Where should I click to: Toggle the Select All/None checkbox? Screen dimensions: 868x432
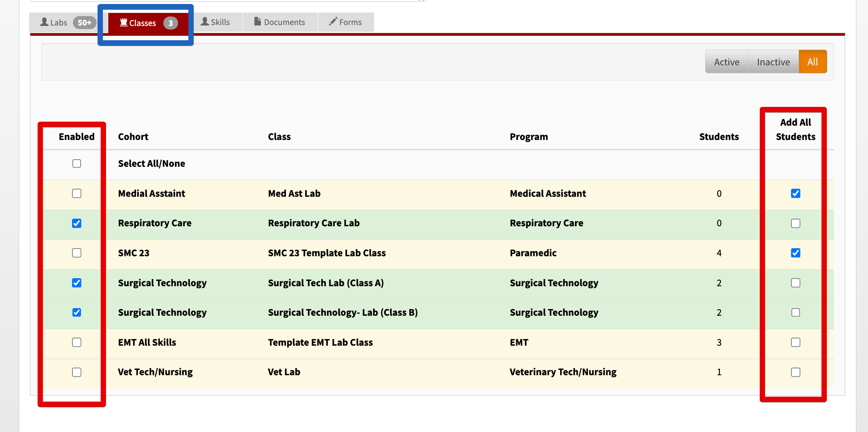pos(77,163)
